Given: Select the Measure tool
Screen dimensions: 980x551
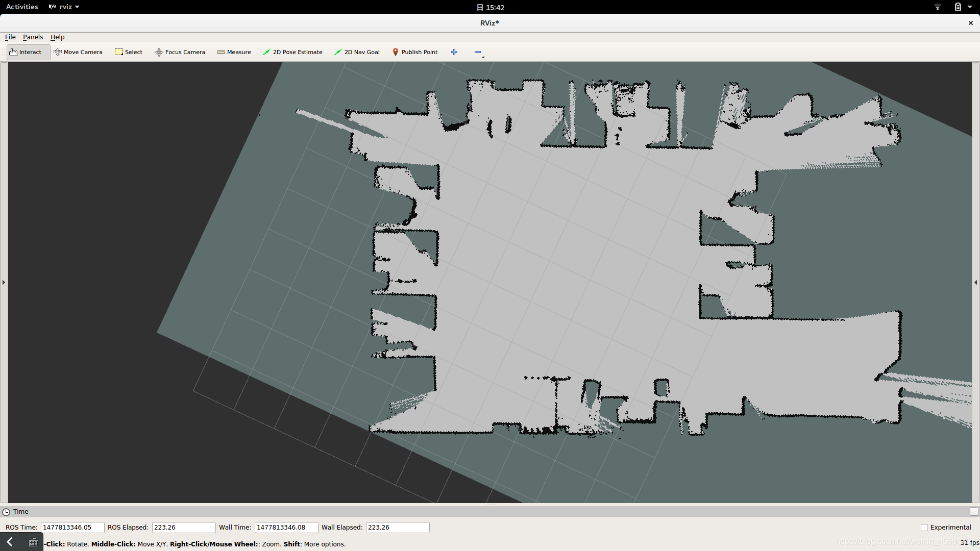Looking at the screenshot, I should (x=234, y=51).
